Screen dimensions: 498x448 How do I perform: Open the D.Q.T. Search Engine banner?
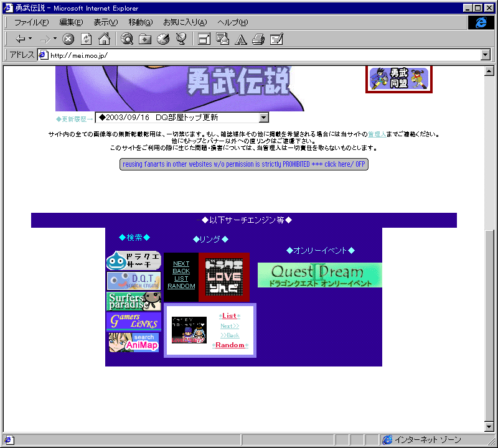pos(134,281)
